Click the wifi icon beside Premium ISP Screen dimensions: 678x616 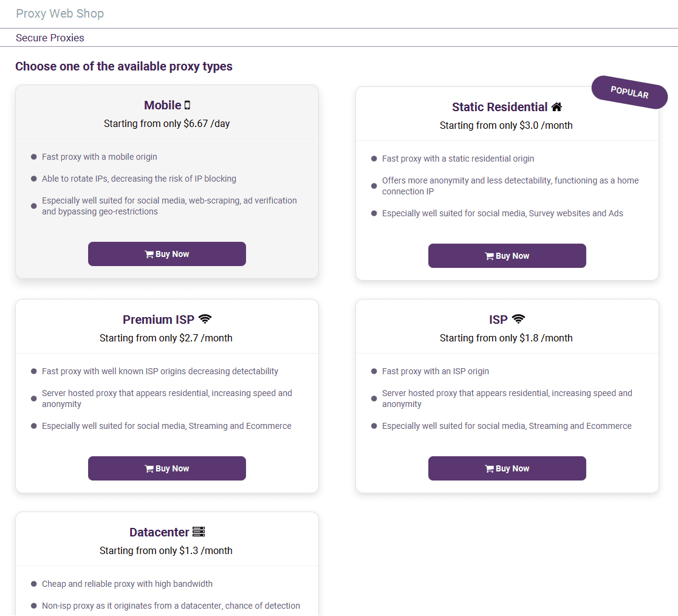pyautogui.click(x=205, y=319)
